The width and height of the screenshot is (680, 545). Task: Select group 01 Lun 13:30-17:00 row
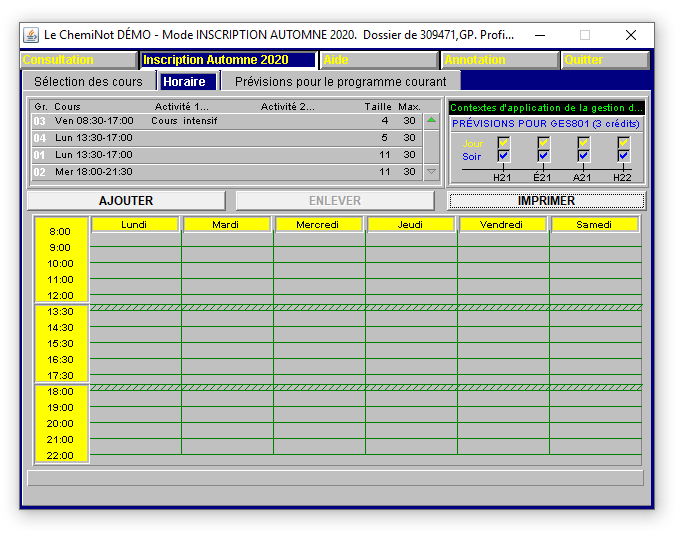click(x=227, y=155)
